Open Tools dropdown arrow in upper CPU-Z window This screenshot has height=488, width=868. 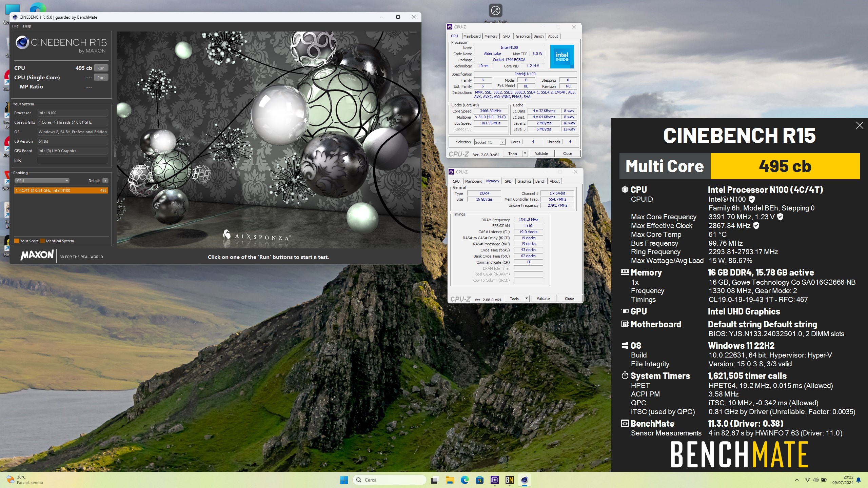pyautogui.click(x=525, y=154)
